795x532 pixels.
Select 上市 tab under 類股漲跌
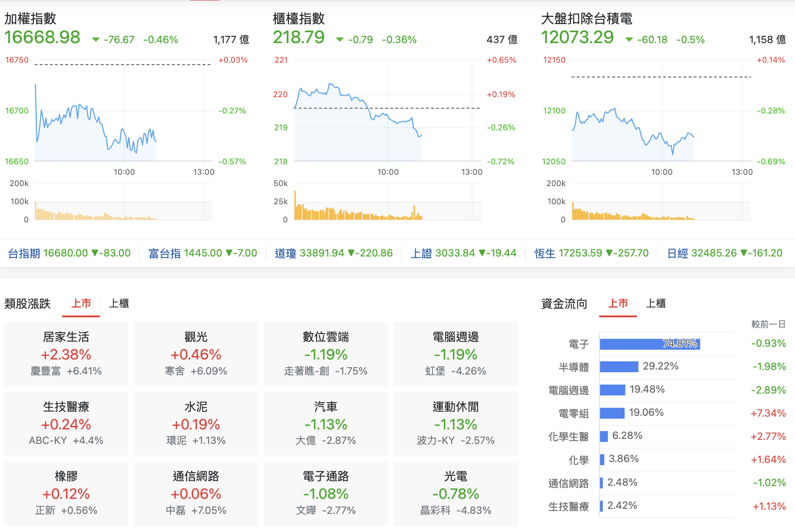tap(81, 303)
